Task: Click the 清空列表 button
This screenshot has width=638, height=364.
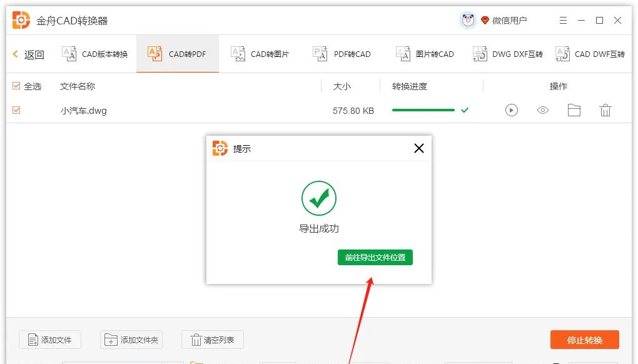Action: click(213, 340)
